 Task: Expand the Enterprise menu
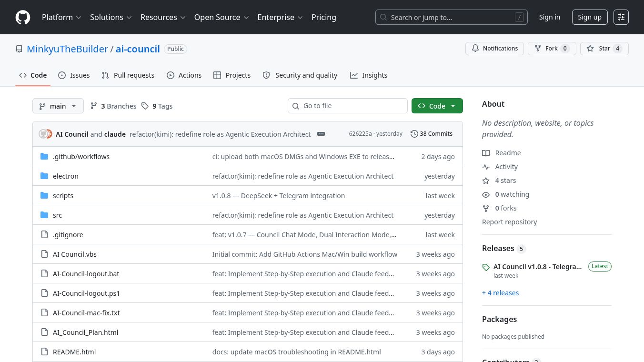280,17
